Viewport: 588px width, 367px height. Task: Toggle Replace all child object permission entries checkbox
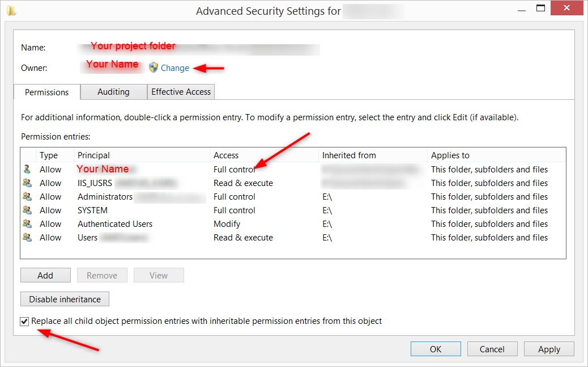coord(24,322)
